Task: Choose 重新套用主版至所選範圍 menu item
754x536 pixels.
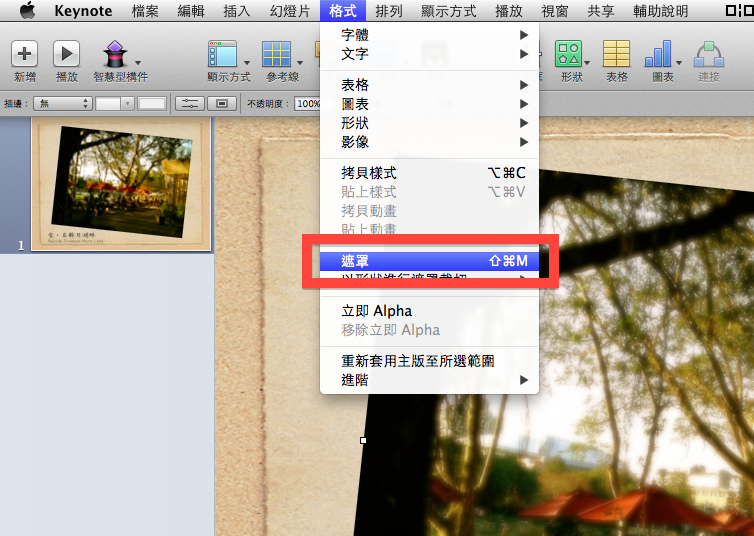Action: click(429, 361)
